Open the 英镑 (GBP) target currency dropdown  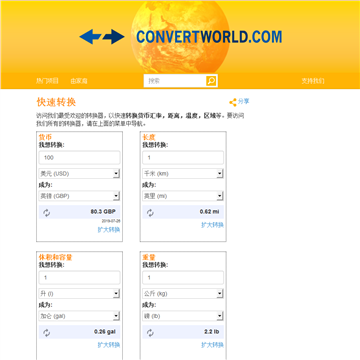tap(79, 196)
